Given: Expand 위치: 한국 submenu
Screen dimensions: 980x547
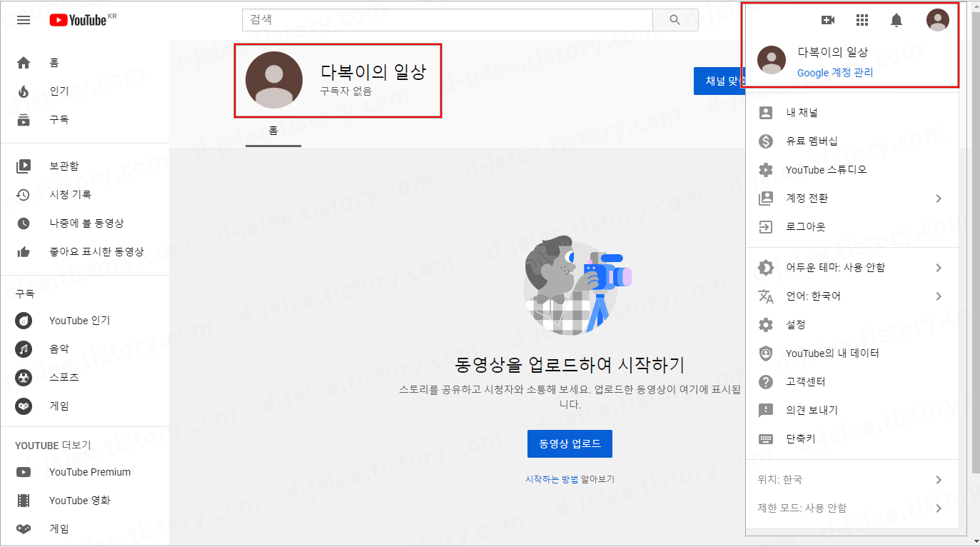Looking at the screenshot, I should tap(852, 480).
